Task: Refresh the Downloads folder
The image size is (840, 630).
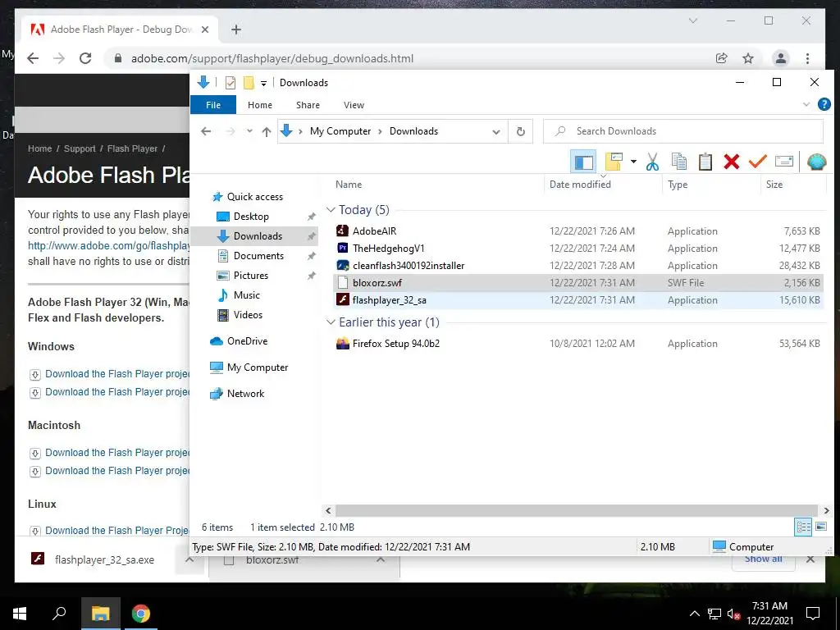Action: (x=520, y=132)
